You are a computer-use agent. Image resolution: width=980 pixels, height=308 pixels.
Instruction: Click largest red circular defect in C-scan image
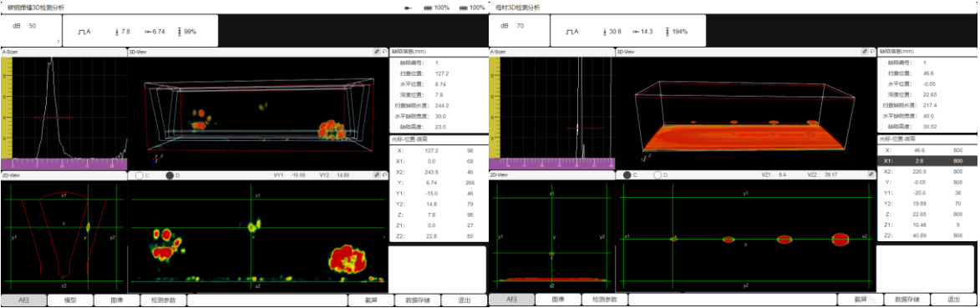[840, 239]
